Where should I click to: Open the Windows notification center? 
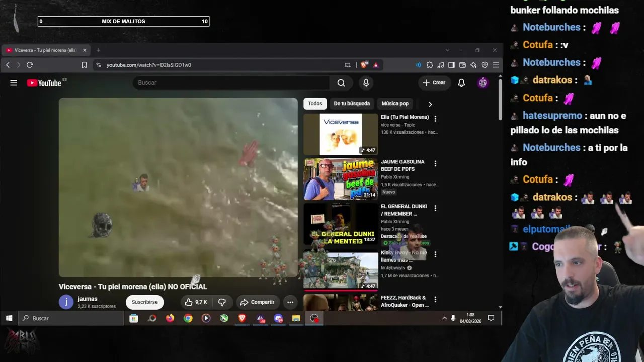click(x=491, y=318)
